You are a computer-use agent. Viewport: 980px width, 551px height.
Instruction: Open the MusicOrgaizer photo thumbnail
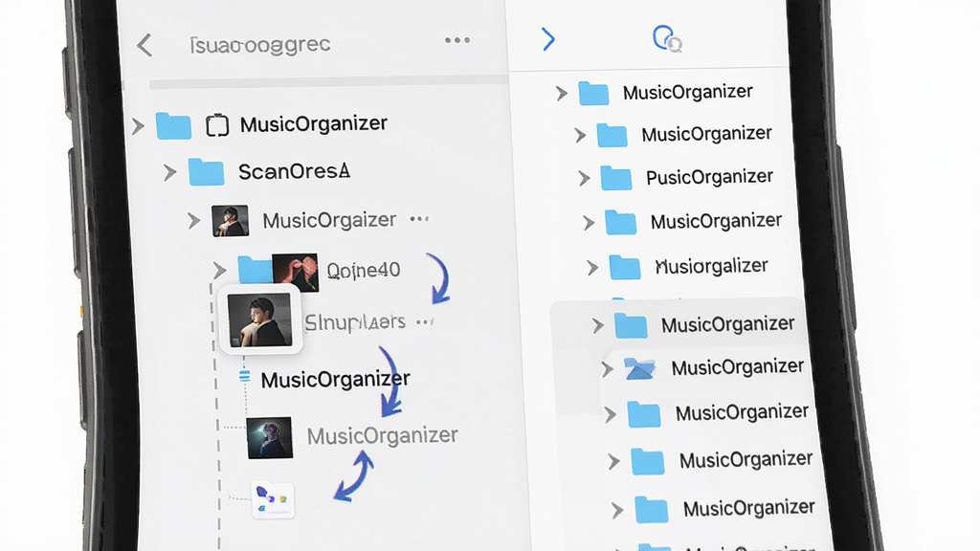230,221
